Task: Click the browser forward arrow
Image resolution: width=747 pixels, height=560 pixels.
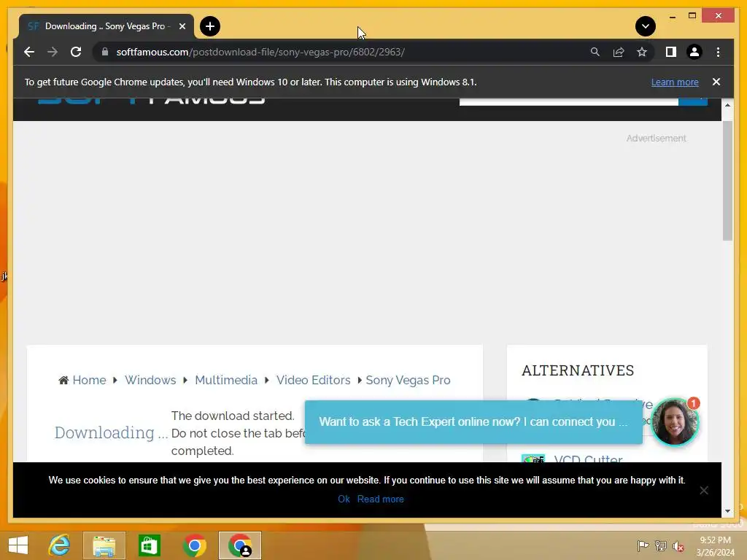Action: pyautogui.click(x=53, y=52)
